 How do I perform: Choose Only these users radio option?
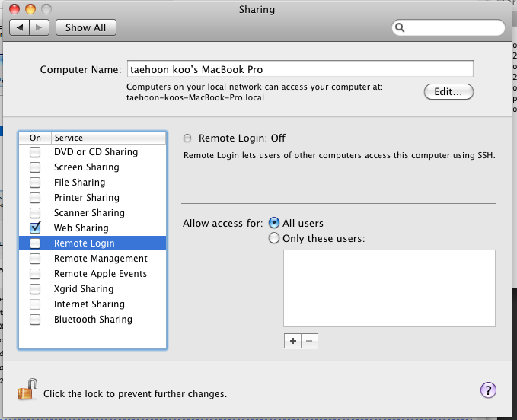point(274,238)
